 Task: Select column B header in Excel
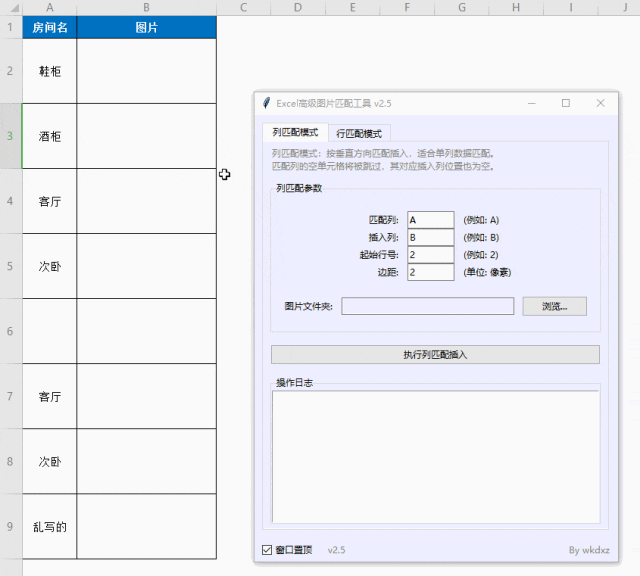(147, 8)
